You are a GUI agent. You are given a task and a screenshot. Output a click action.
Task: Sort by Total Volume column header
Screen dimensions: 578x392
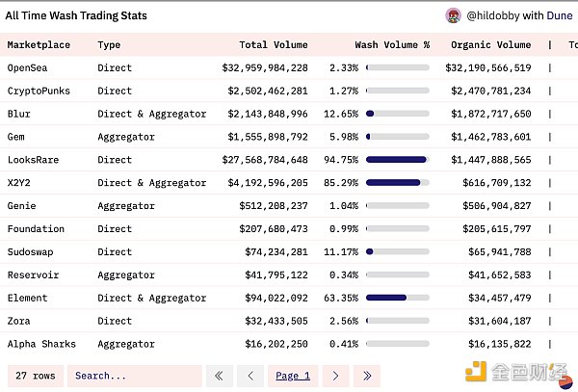click(x=274, y=44)
